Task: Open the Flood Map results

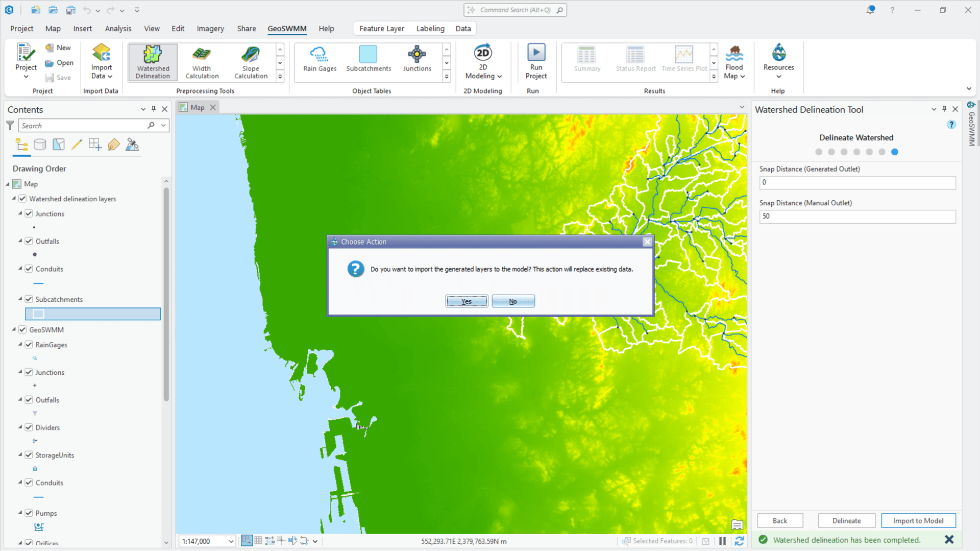Action: [734, 60]
